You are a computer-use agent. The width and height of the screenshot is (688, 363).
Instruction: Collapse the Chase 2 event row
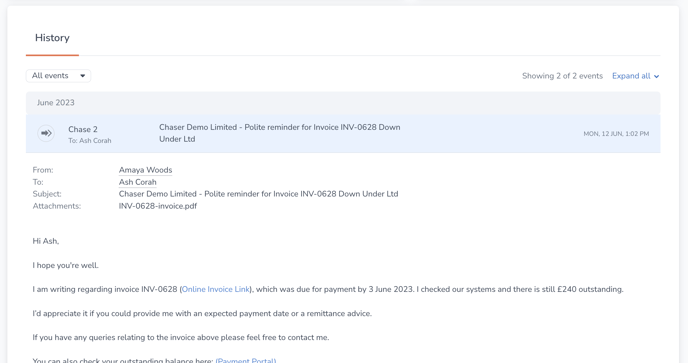point(343,133)
